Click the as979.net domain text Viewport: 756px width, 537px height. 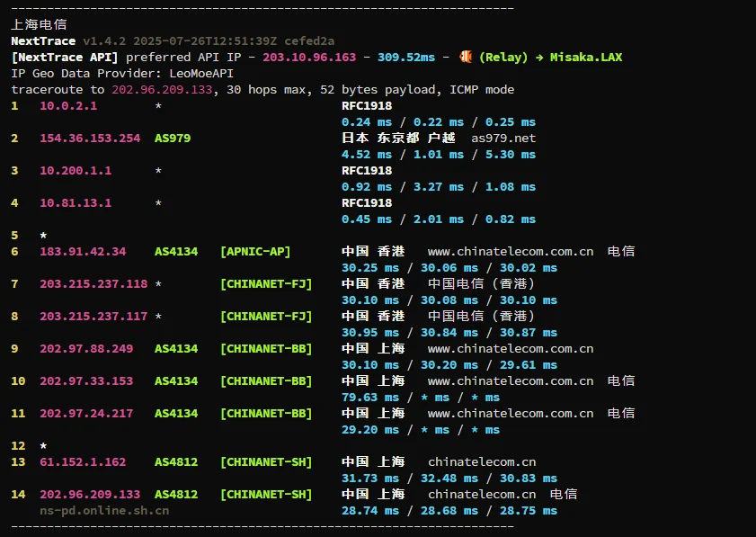coord(503,138)
